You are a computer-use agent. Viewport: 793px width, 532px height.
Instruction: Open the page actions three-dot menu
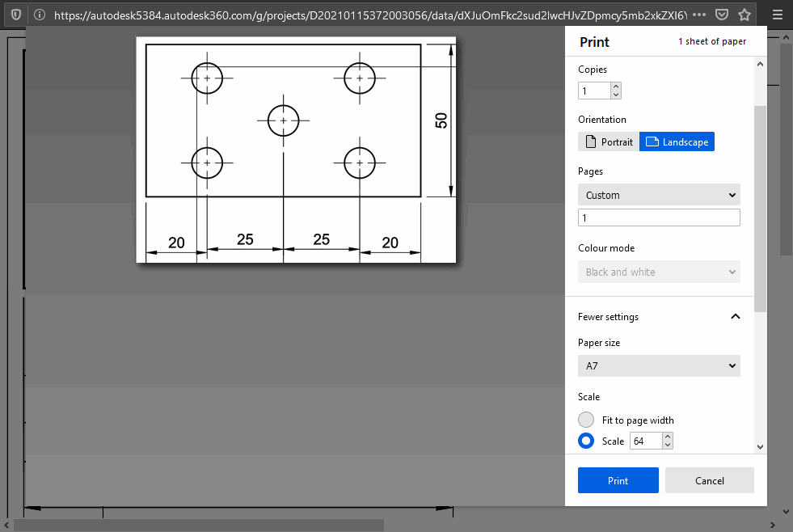click(x=700, y=15)
